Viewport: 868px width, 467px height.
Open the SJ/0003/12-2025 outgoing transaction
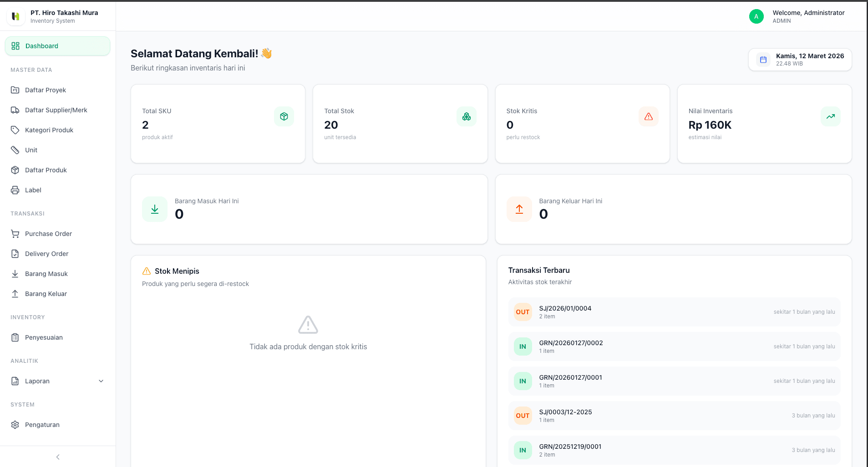coord(565,412)
